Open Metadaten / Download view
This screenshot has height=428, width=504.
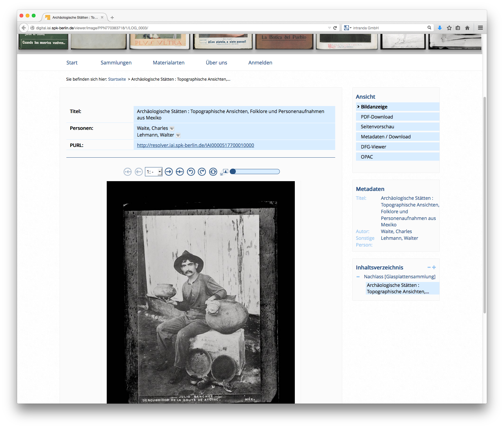pos(398,137)
